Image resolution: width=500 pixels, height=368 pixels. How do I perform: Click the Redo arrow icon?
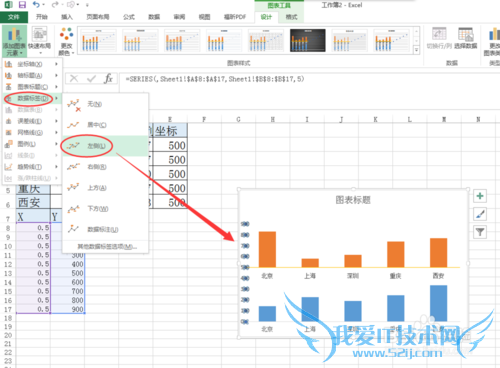(x=55, y=5)
